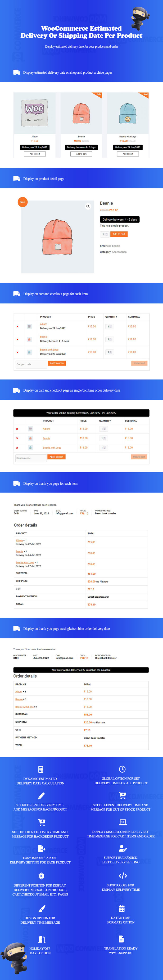Viewport: 163px width, 980px height.
Task: Click truck icon beside 'Display on thank you page for each item'
Action: click(17, 484)
